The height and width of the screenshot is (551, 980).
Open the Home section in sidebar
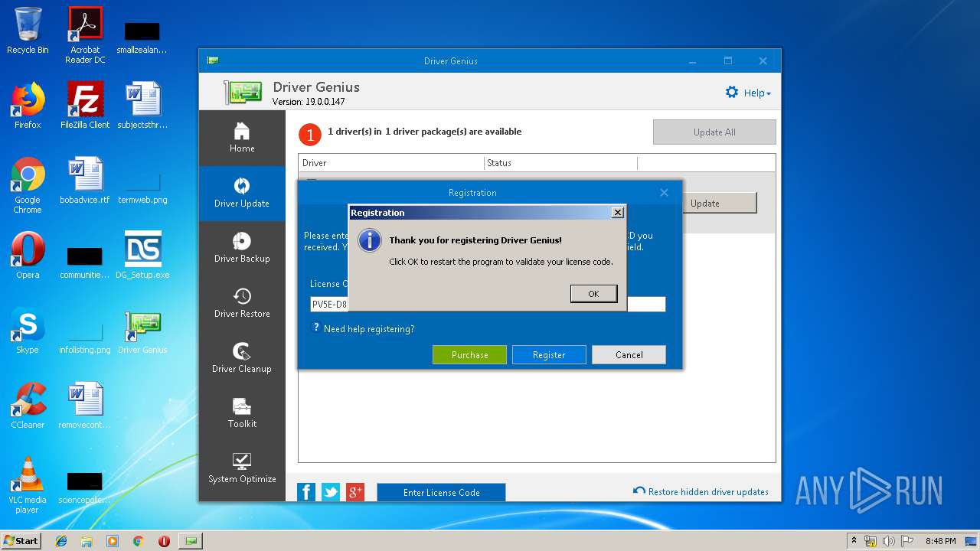tap(242, 139)
